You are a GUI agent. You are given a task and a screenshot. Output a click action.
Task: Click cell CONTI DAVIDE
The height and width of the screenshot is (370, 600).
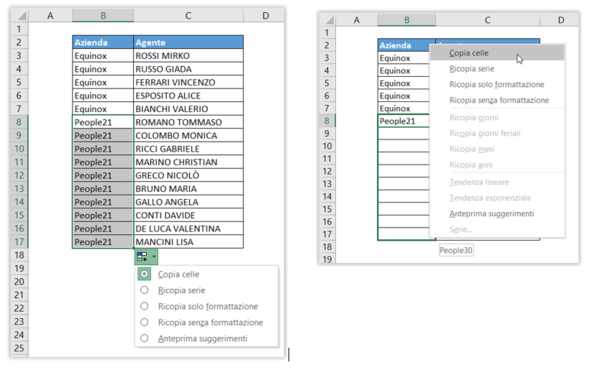[x=188, y=215]
